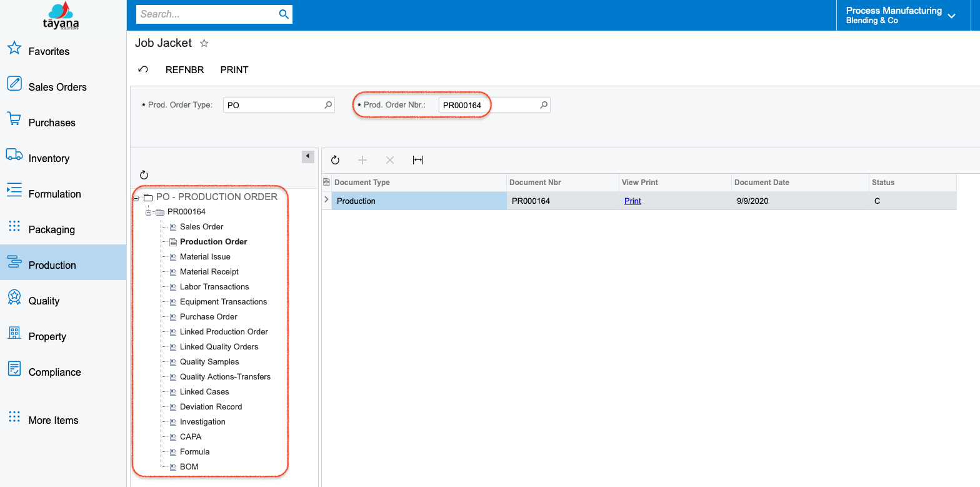This screenshot has width=980, height=487.
Task: Click the PR000164 document number cell
Action: 562,201
